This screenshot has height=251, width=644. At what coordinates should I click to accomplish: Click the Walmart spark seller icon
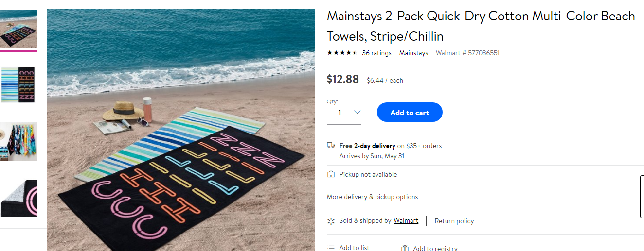pos(331,221)
